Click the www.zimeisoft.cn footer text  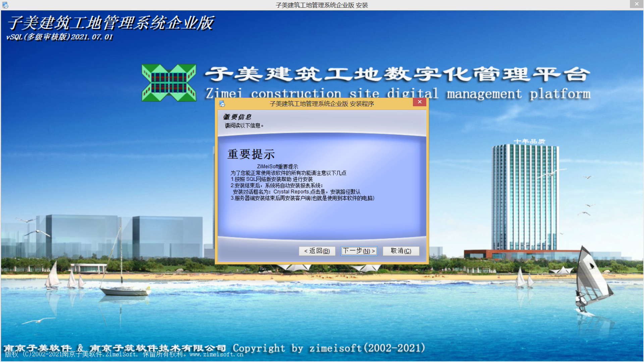coord(216,354)
